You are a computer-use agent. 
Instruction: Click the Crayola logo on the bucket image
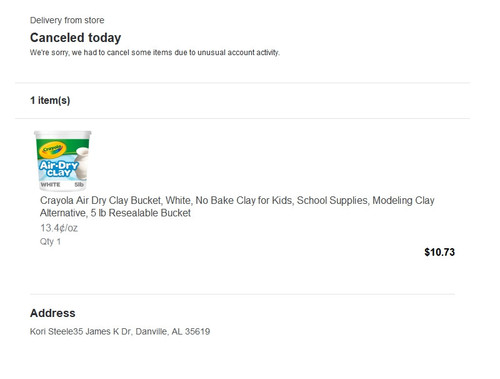tap(52, 150)
